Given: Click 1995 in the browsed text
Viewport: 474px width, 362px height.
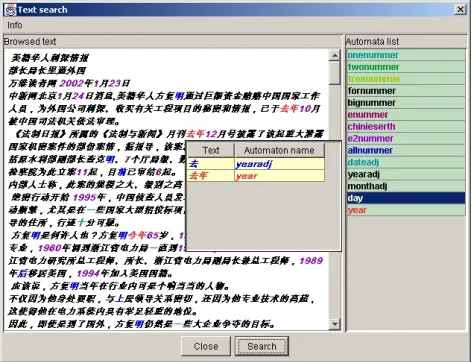Looking at the screenshot, I should pyautogui.click(x=85, y=197).
